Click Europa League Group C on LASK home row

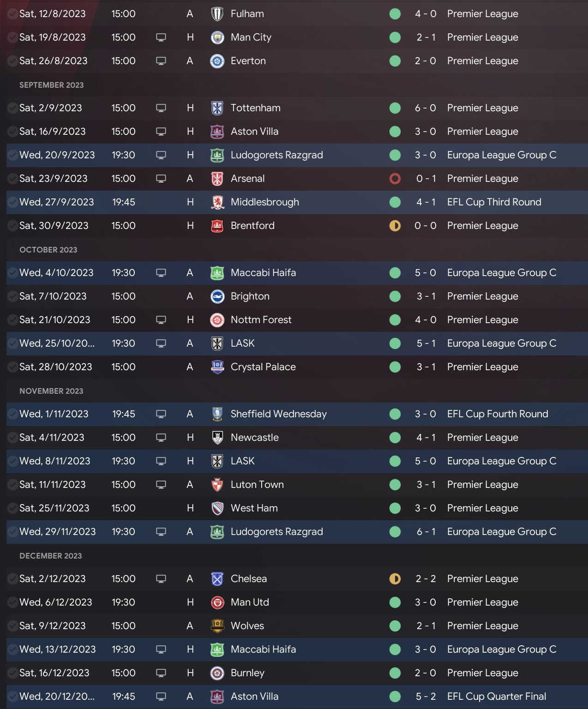(501, 461)
